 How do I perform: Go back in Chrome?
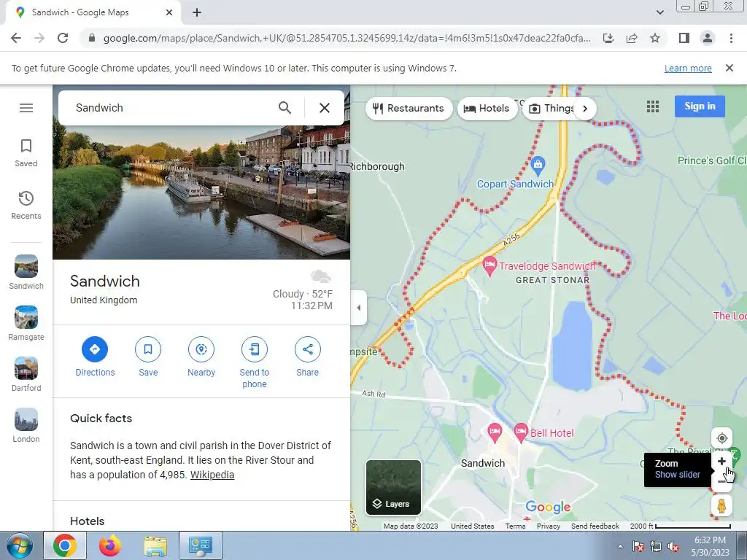(16, 38)
